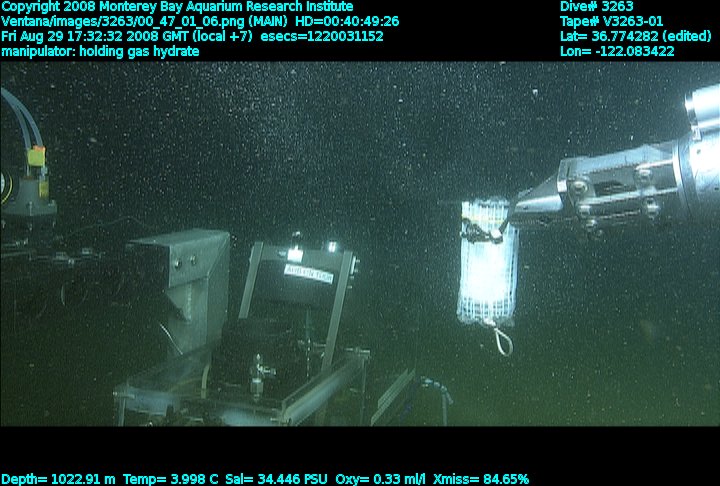720x486 pixels.
Task: Select the Lat= 36.774282 (edited) reading
Action: [x=636, y=36]
